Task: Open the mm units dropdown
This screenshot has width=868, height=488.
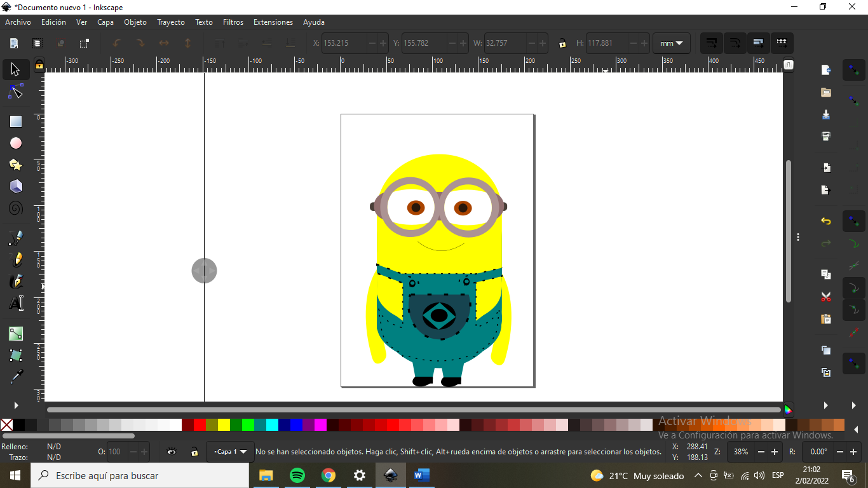Action: pos(672,43)
